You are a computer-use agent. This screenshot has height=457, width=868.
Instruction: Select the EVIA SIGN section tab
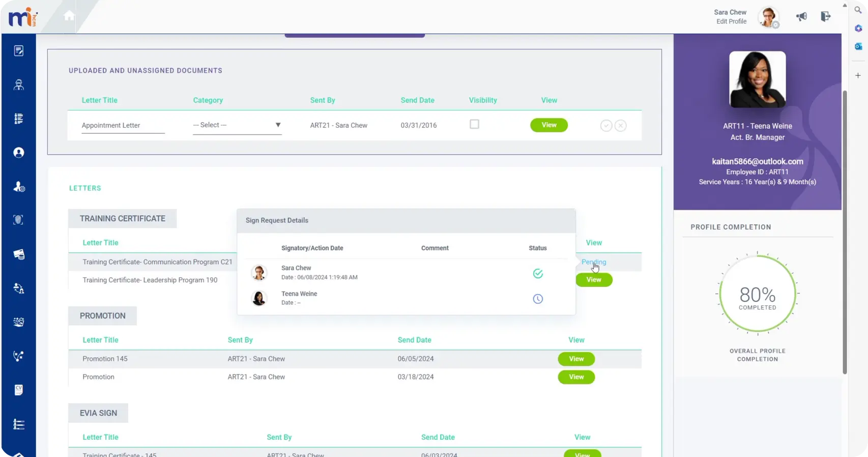click(x=98, y=413)
